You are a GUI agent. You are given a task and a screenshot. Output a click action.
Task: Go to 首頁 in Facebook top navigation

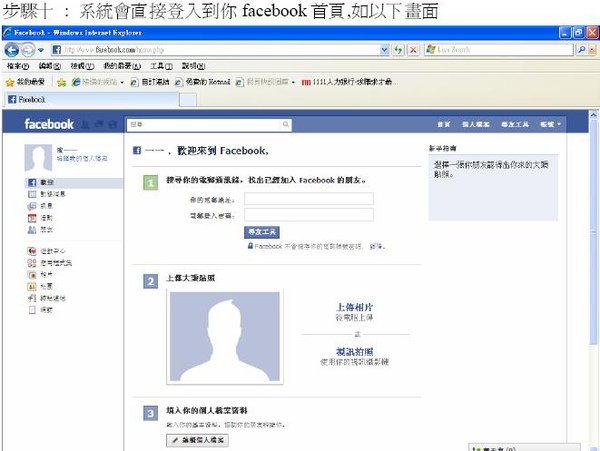tap(443, 124)
